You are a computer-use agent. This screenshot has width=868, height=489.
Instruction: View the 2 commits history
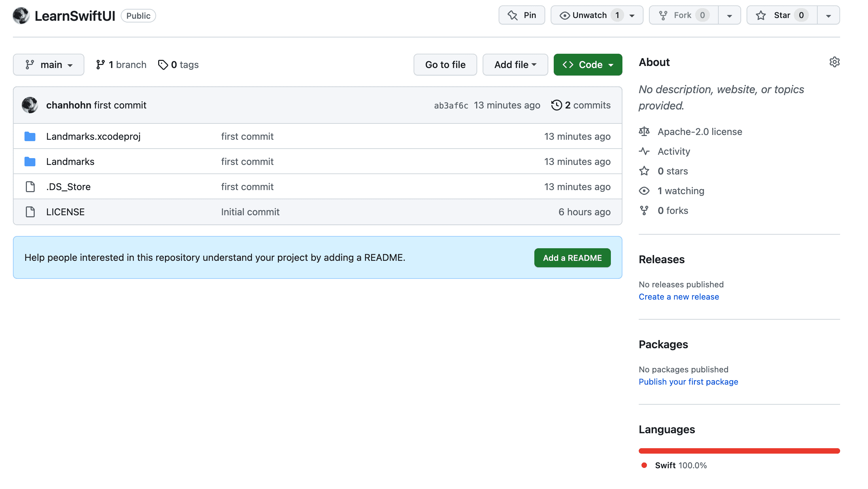click(x=581, y=105)
